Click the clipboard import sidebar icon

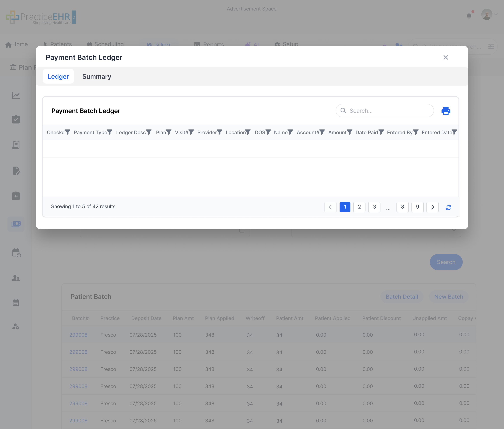pos(16,196)
